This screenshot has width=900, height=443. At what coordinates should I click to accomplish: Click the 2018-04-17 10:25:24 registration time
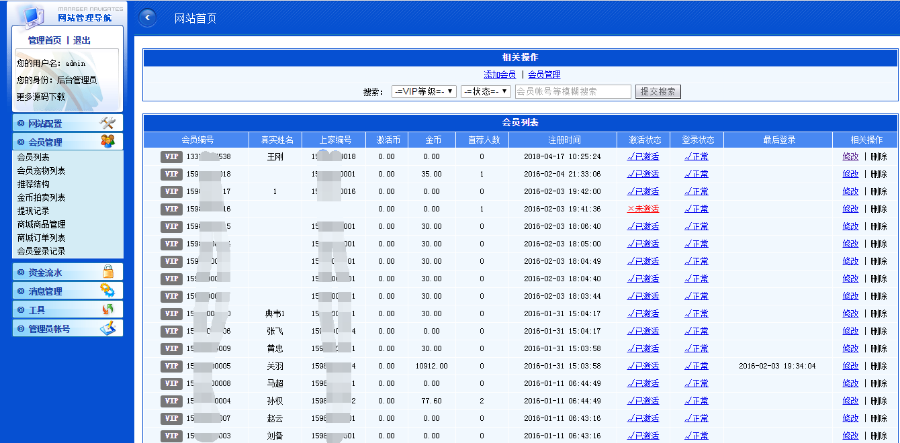[562, 157]
